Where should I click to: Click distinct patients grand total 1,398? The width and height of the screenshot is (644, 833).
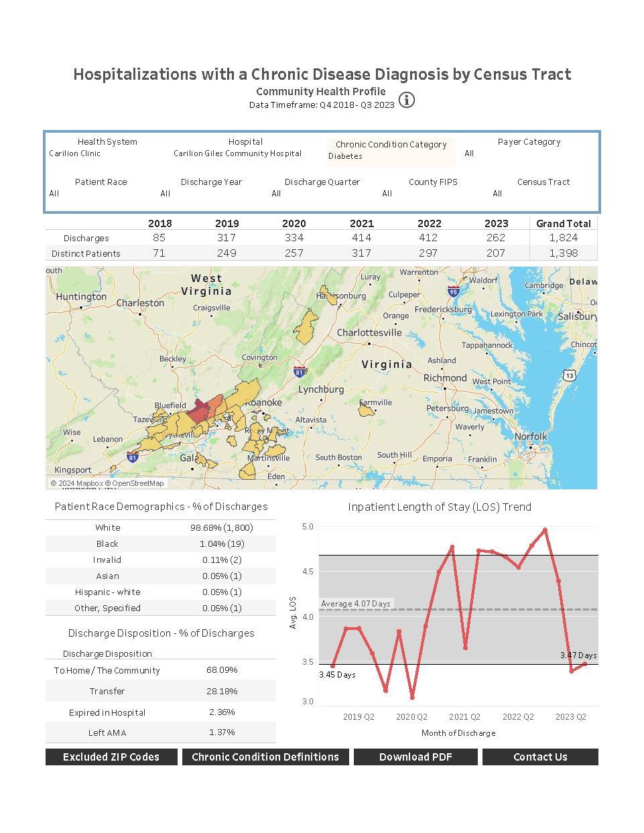(x=564, y=253)
